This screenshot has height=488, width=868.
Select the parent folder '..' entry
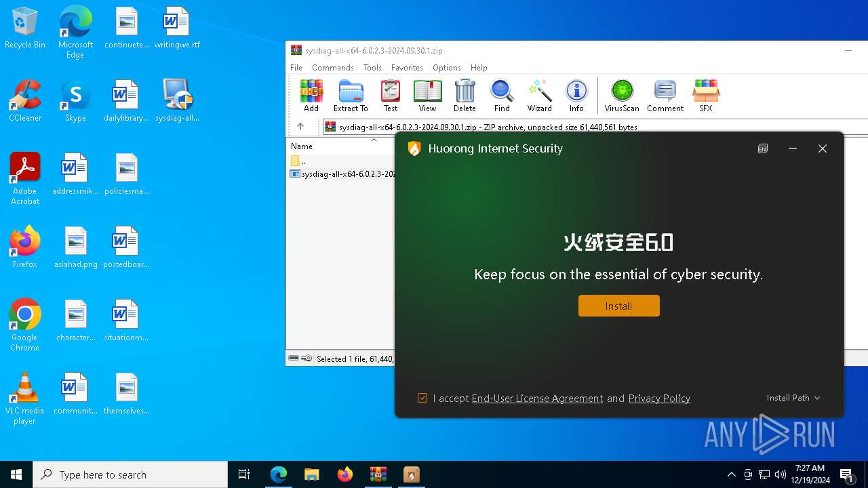pyautogui.click(x=299, y=161)
